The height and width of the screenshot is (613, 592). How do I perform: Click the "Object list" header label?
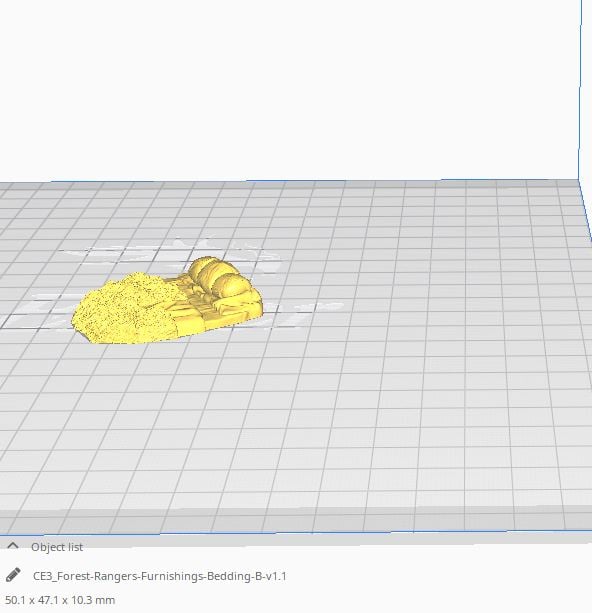(57, 547)
